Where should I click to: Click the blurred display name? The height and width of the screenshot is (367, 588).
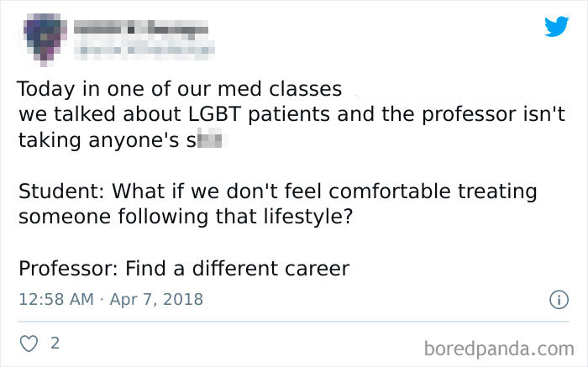140,28
